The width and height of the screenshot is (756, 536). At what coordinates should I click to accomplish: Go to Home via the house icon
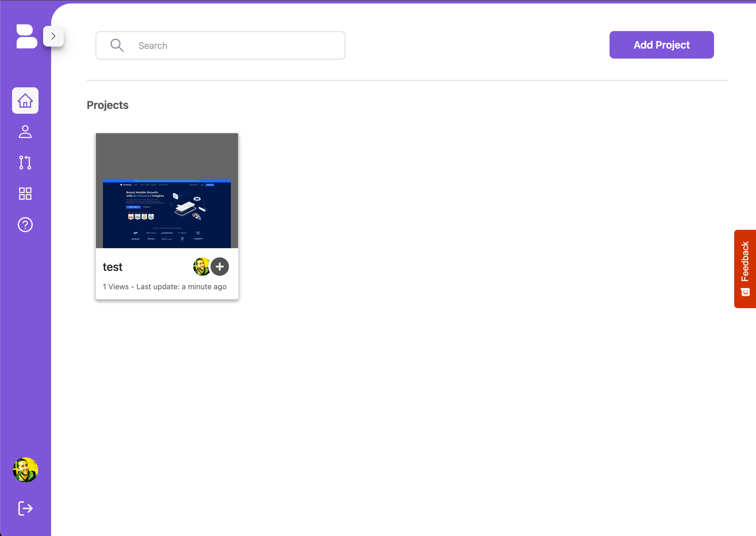(x=25, y=101)
